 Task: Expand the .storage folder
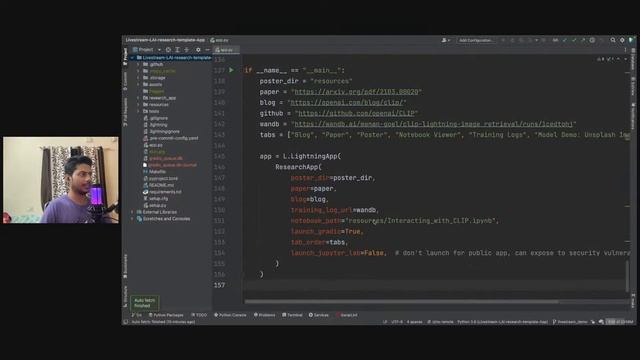point(138,78)
